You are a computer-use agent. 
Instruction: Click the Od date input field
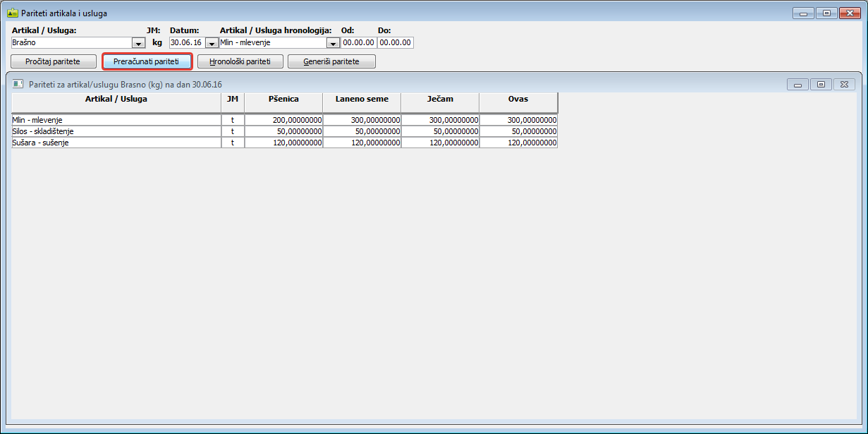[x=358, y=43]
